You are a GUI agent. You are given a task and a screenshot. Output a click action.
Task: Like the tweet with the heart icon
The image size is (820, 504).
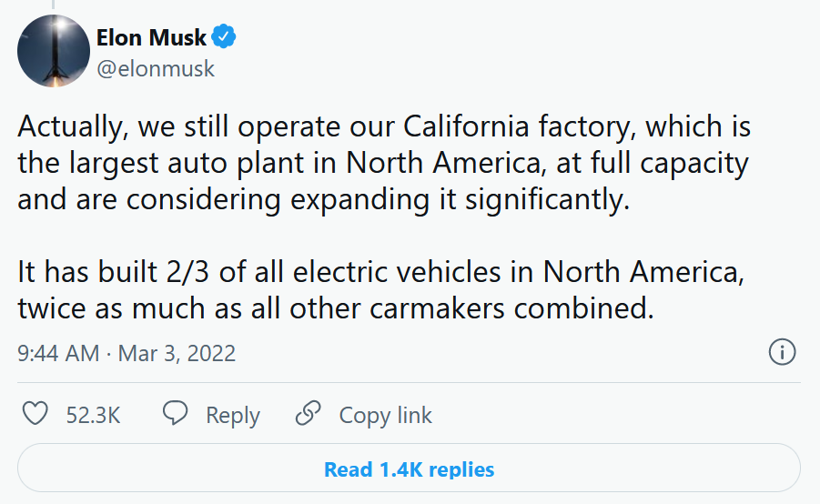coord(35,414)
